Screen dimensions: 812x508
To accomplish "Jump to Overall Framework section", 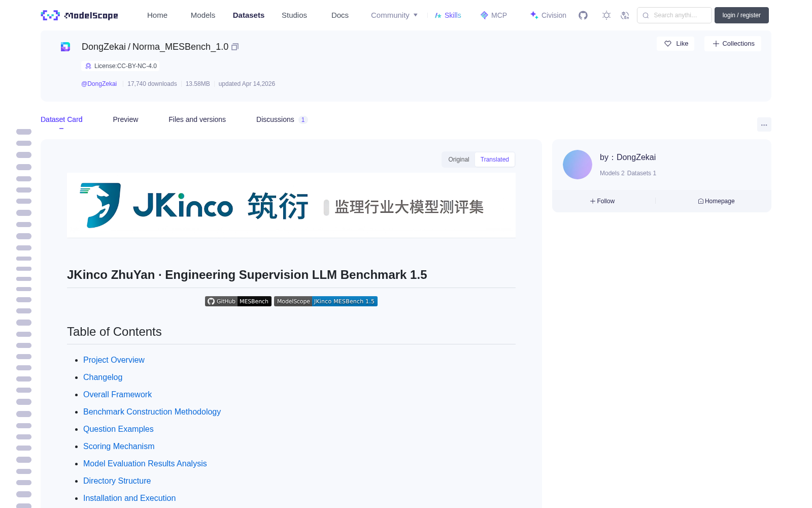I will tap(117, 394).
